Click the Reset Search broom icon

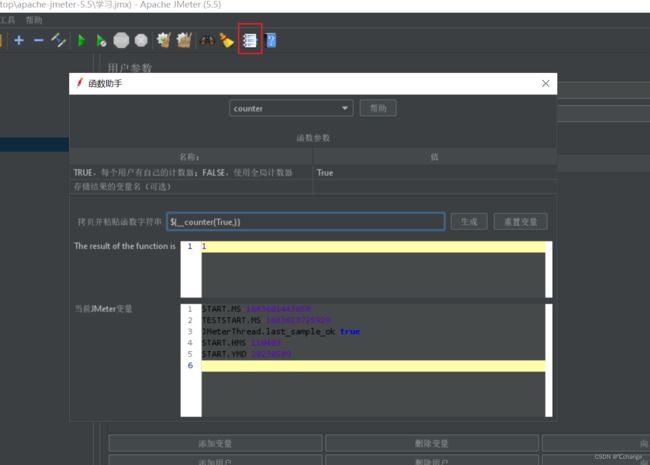tap(226, 40)
